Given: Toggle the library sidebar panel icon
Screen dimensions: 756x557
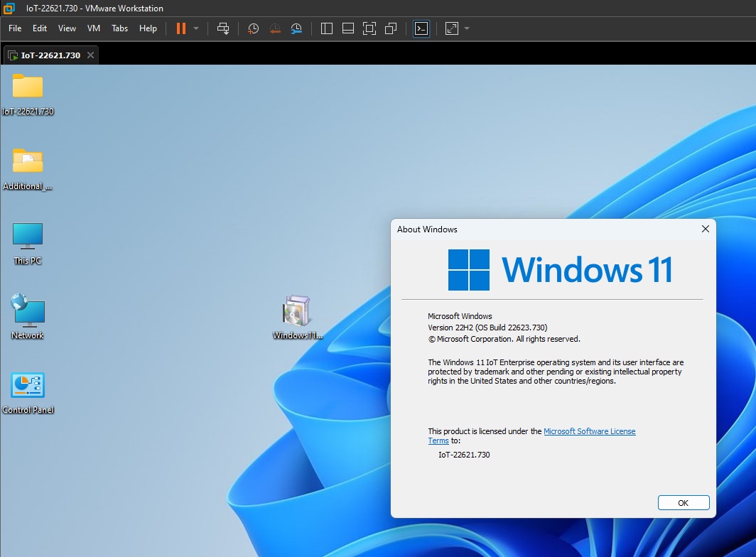Looking at the screenshot, I should pyautogui.click(x=326, y=28).
